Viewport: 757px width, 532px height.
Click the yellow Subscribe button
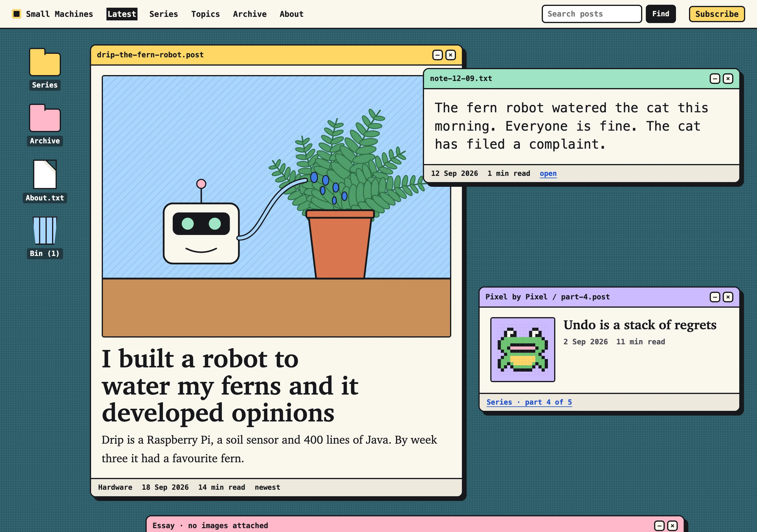(x=717, y=14)
